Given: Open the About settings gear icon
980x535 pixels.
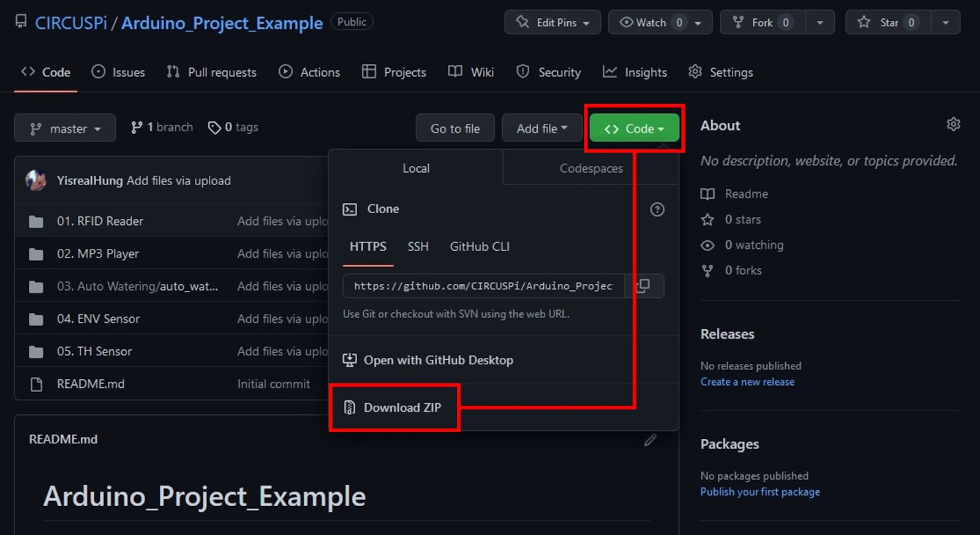Looking at the screenshot, I should [953, 124].
